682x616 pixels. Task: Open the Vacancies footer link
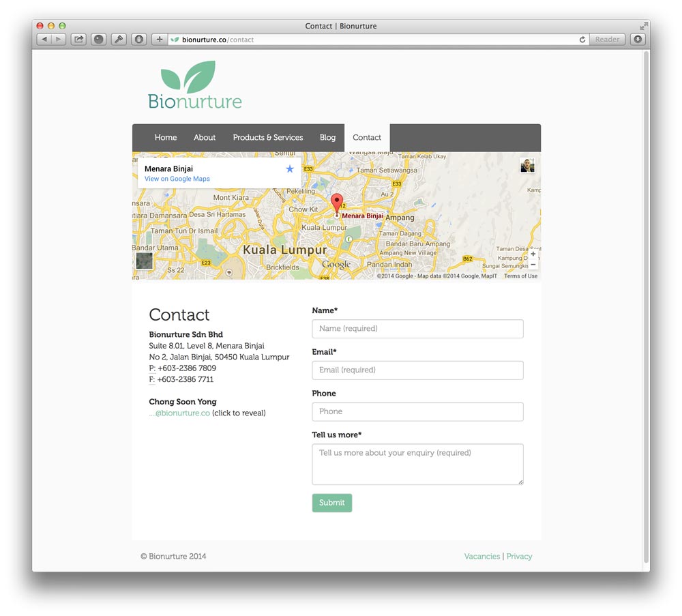pos(482,557)
